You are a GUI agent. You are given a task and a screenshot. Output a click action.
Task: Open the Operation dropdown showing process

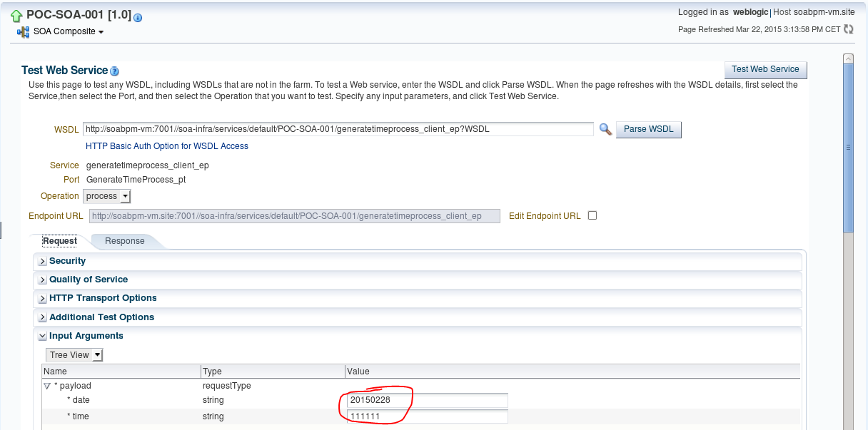[107, 196]
